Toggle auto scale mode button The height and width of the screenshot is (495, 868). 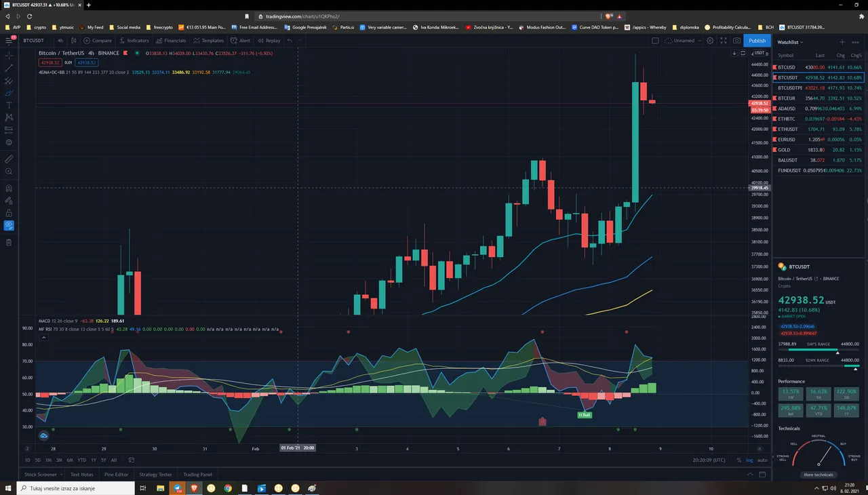point(762,460)
